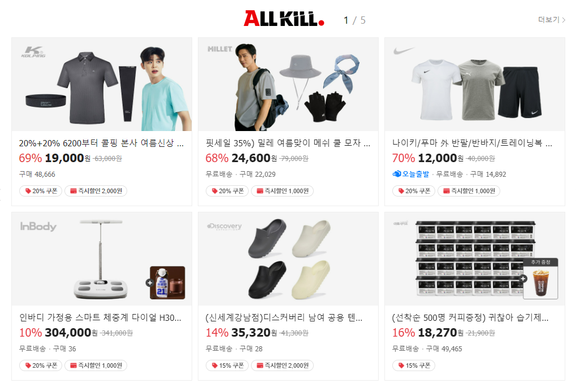Open the Discovery clog slippers image
576x392 pixels.
pyautogui.click(x=288, y=259)
